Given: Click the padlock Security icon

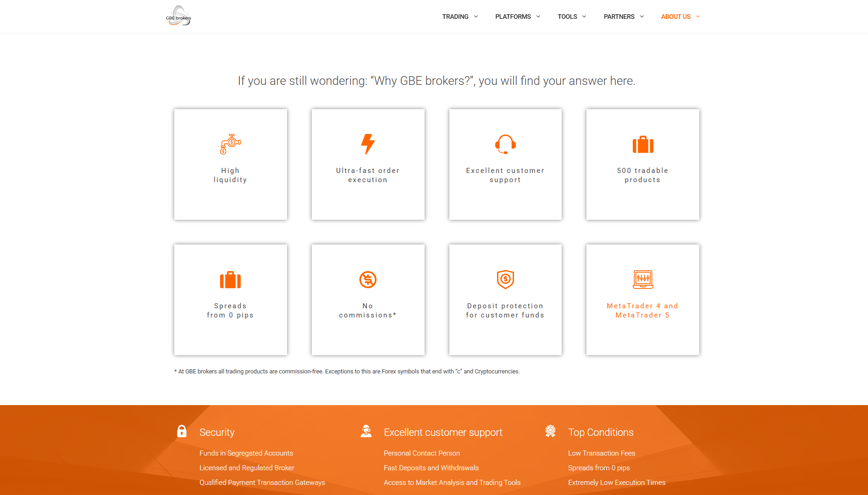Looking at the screenshot, I should pyautogui.click(x=182, y=431).
